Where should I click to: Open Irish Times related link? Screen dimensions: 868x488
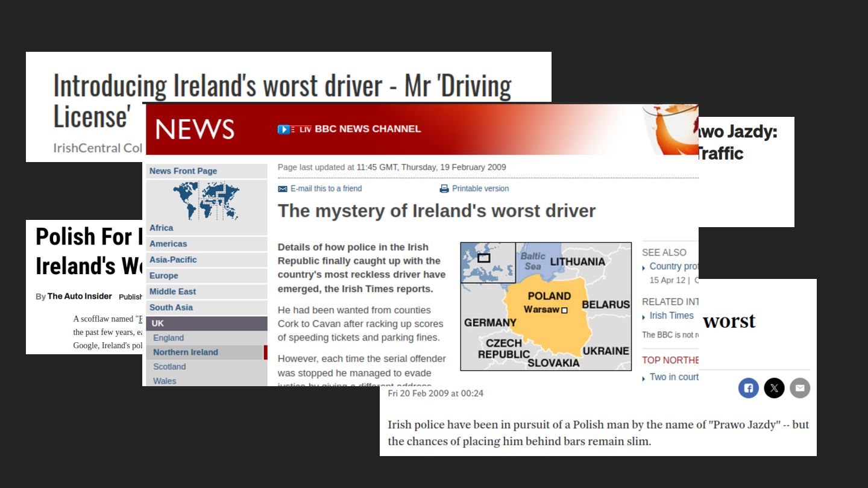tap(671, 316)
